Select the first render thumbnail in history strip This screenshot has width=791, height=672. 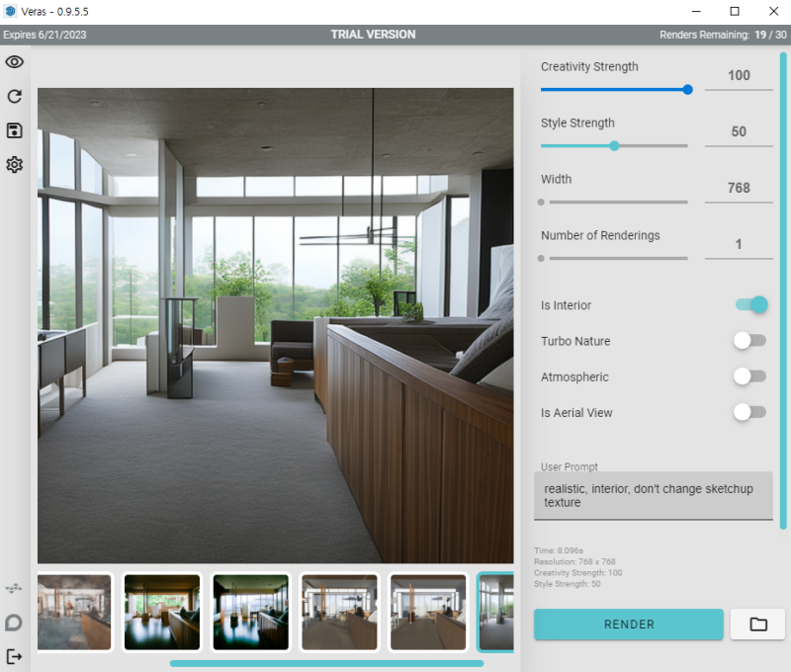(x=74, y=612)
